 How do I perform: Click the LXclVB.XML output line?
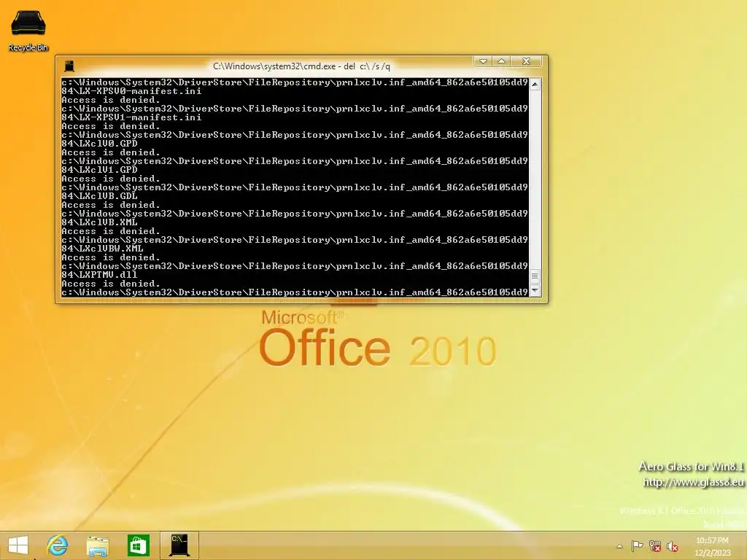point(99,222)
